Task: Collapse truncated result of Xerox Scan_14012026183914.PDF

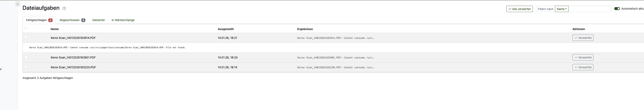Action: tap(335, 38)
